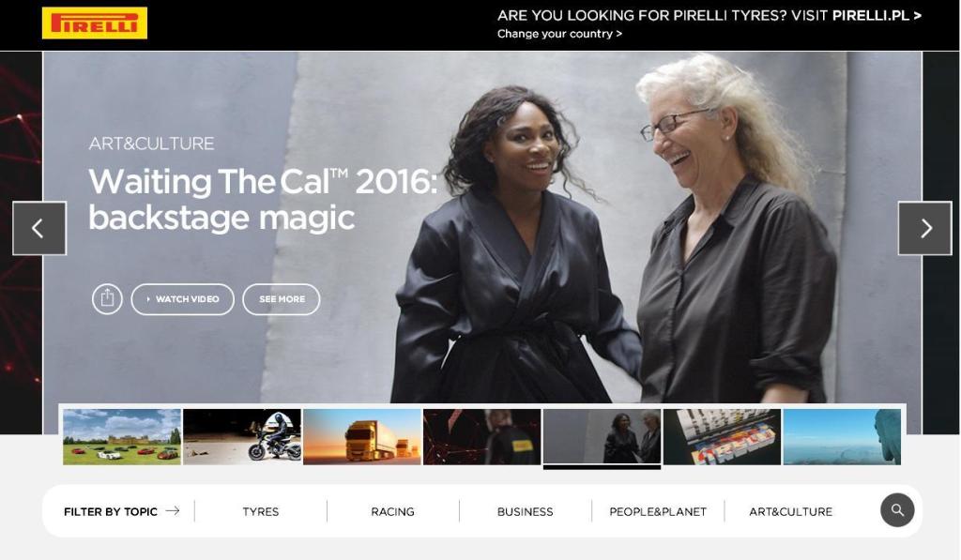Advance to next slide with right arrow
The image size is (961, 560).
924,228
